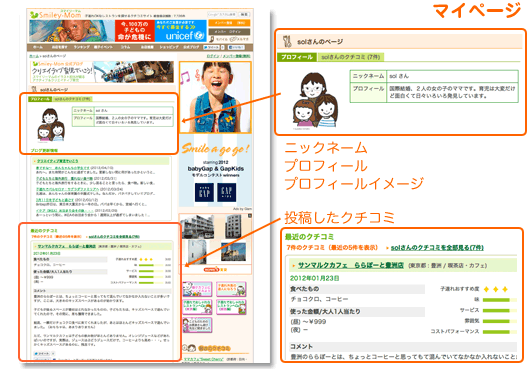This screenshot has width=530, height=369.
Task: Select the クチコミ tab on the small page
Action: click(72, 99)
